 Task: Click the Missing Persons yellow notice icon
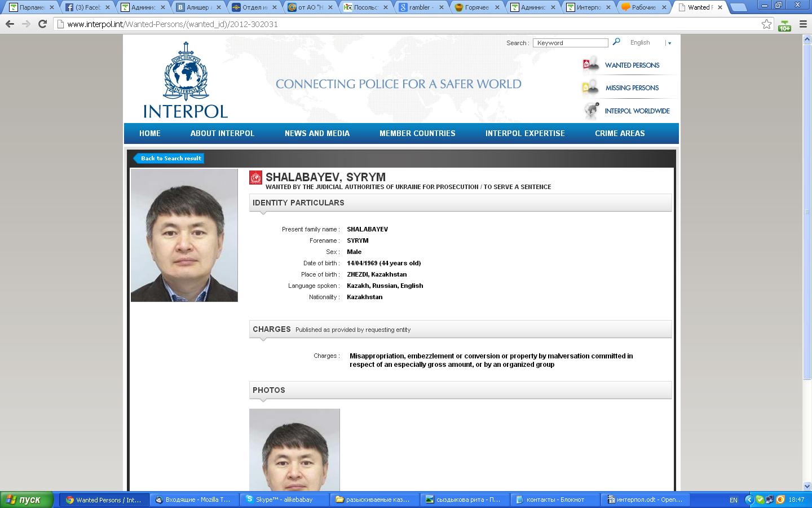pyautogui.click(x=590, y=87)
